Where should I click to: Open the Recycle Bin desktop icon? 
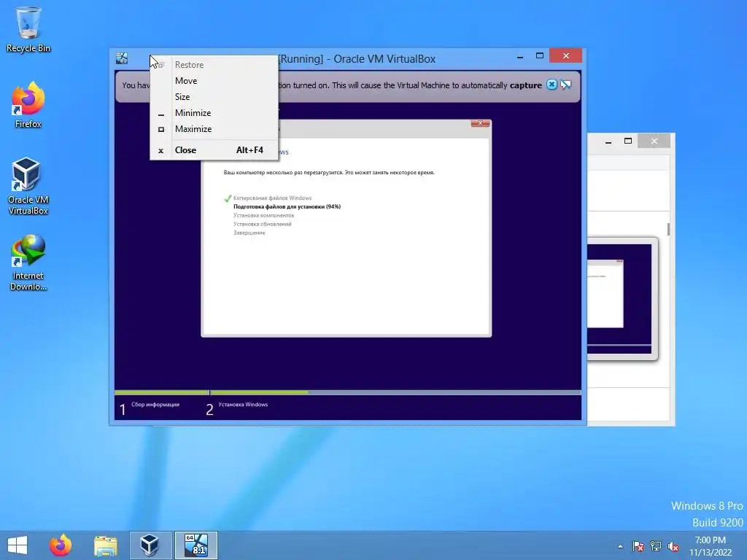click(x=28, y=29)
